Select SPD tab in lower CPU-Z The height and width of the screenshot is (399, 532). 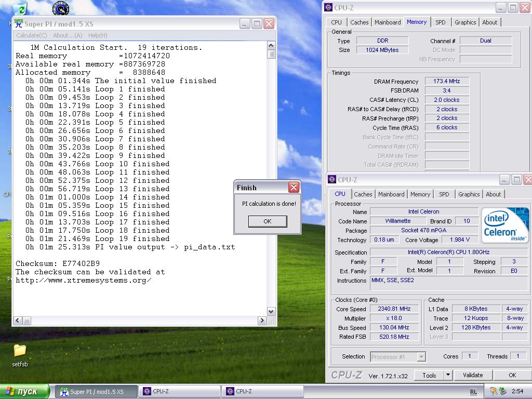pos(444,194)
